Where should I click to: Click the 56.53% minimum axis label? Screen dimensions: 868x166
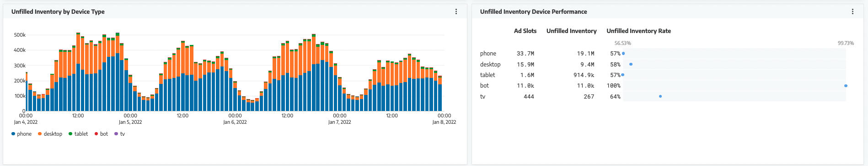pyautogui.click(x=623, y=43)
